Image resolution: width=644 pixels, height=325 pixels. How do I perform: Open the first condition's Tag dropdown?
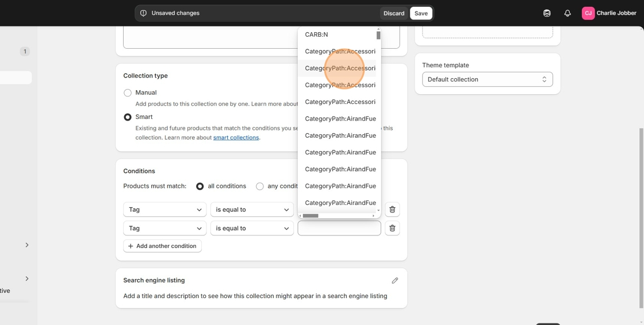click(164, 209)
